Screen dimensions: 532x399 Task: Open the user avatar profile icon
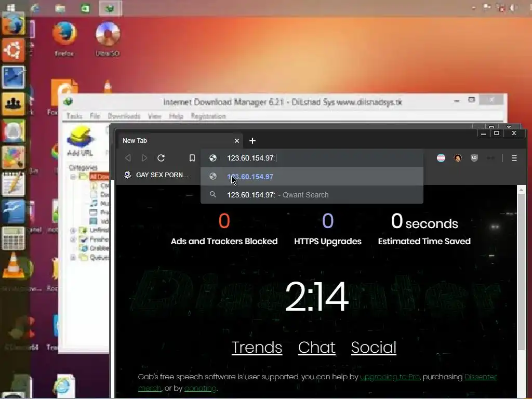458,158
